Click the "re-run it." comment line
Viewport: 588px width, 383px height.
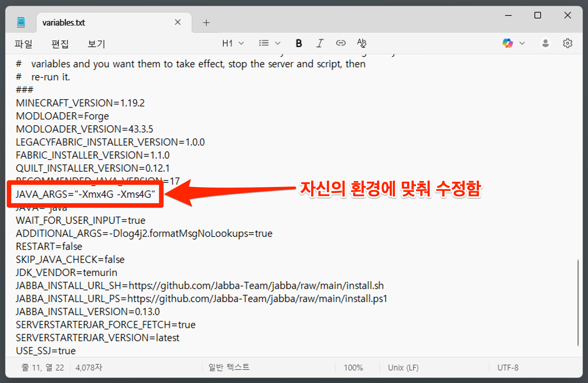point(43,77)
